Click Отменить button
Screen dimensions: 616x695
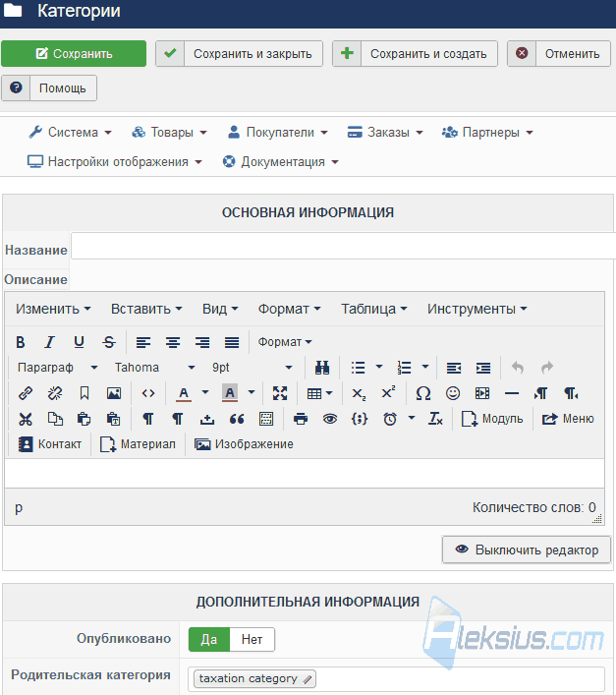[559, 54]
